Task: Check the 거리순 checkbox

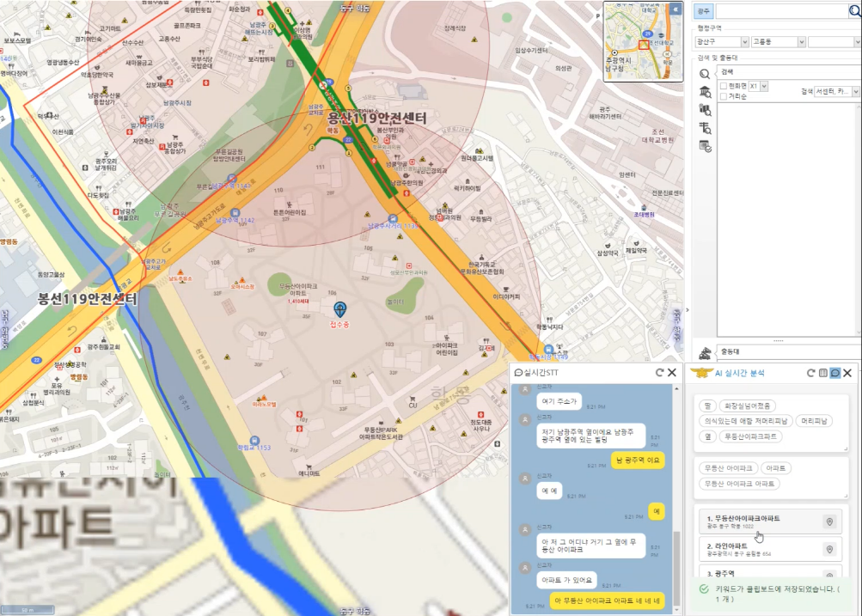Action: 724,97
